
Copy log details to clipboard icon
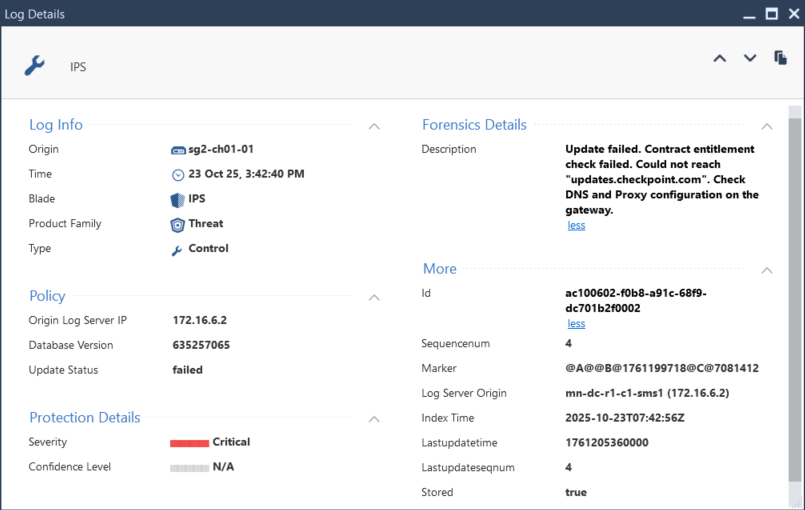click(780, 58)
